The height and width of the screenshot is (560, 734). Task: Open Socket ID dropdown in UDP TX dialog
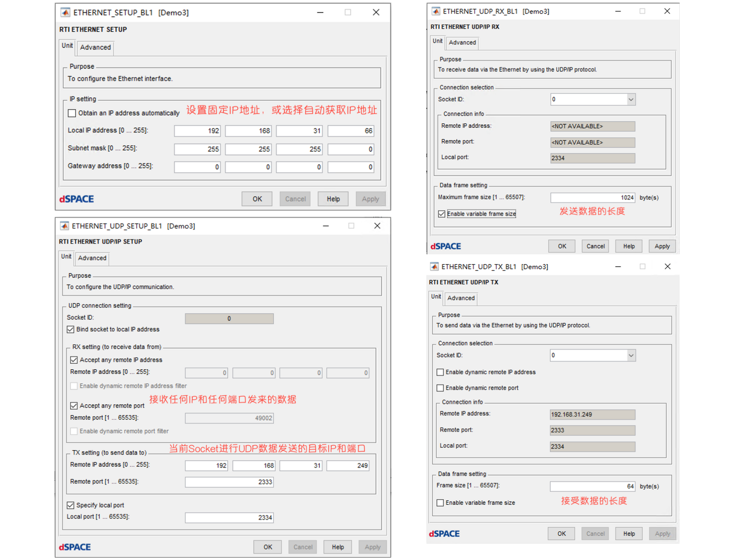point(631,355)
